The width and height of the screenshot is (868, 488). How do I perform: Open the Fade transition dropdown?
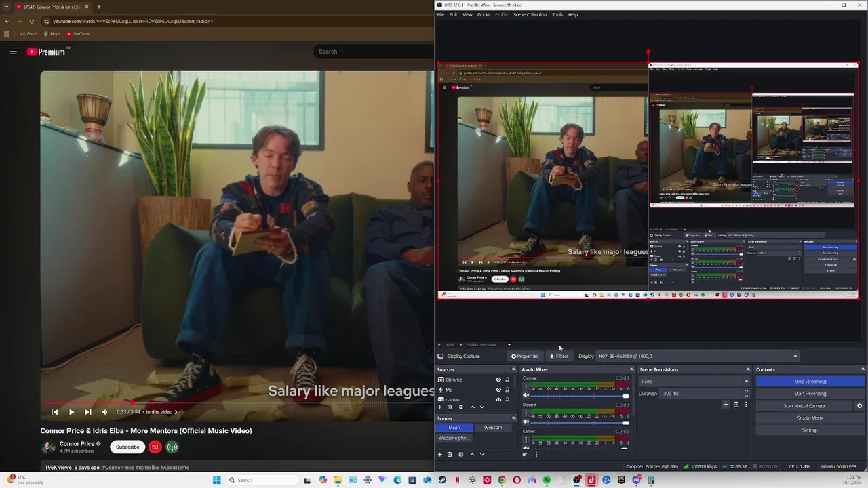pos(694,381)
